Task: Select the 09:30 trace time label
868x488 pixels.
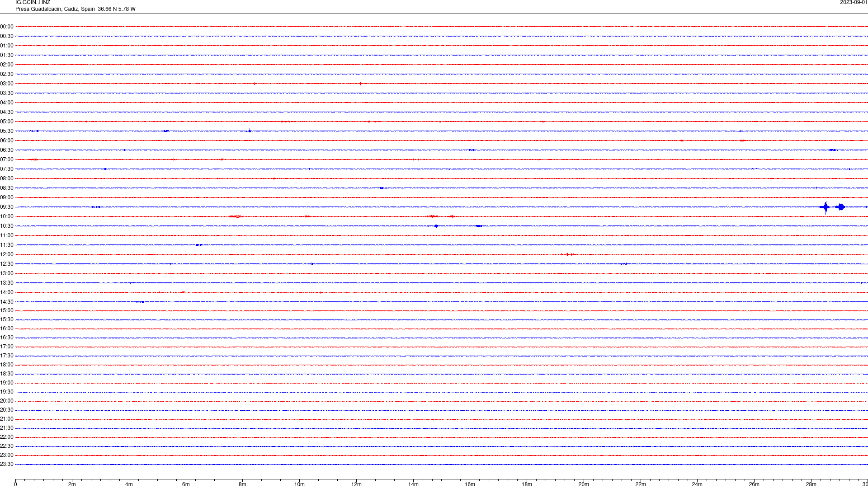Action: click(7, 207)
